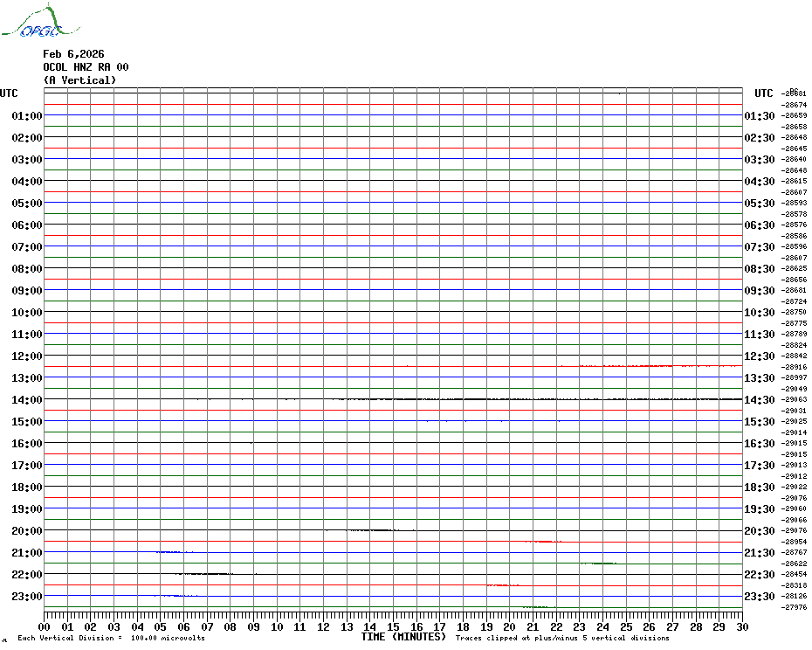
Task: Click the 01:00 hour label on left
Action: pyautogui.click(x=27, y=116)
